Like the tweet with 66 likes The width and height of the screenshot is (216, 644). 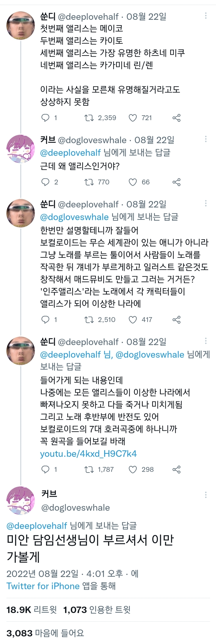coord(133,182)
